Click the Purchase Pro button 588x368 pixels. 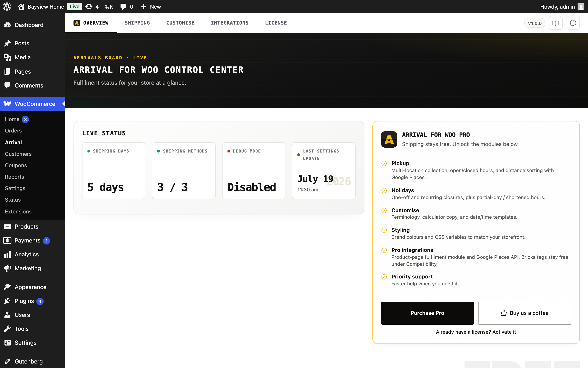click(x=427, y=313)
